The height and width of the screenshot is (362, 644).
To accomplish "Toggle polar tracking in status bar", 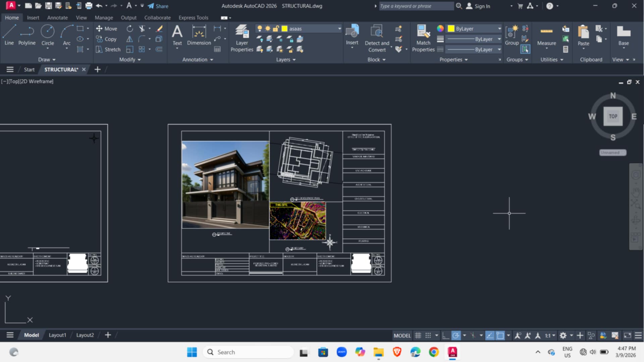I will click(456, 335).
